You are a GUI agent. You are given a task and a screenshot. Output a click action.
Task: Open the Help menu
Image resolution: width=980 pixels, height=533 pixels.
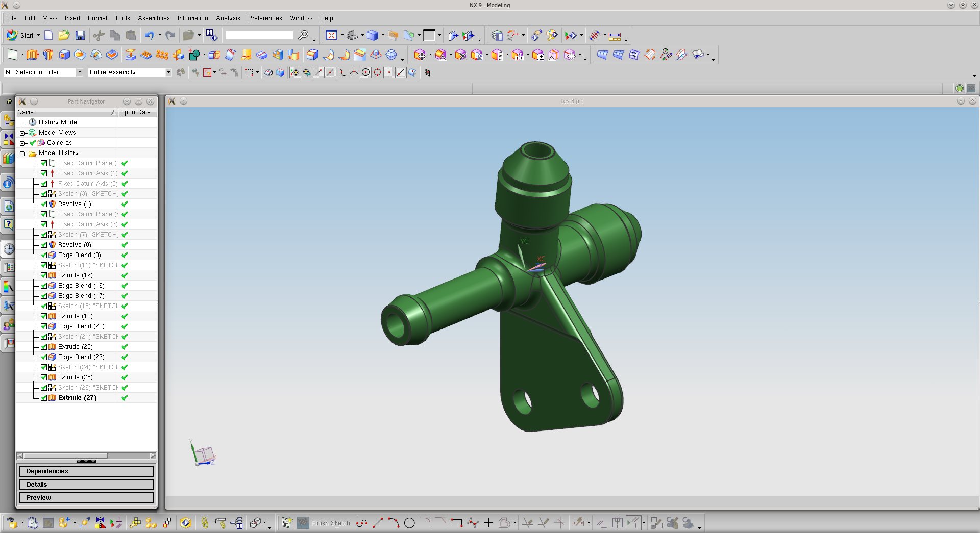pyautogui.click(x=327, y=18)
